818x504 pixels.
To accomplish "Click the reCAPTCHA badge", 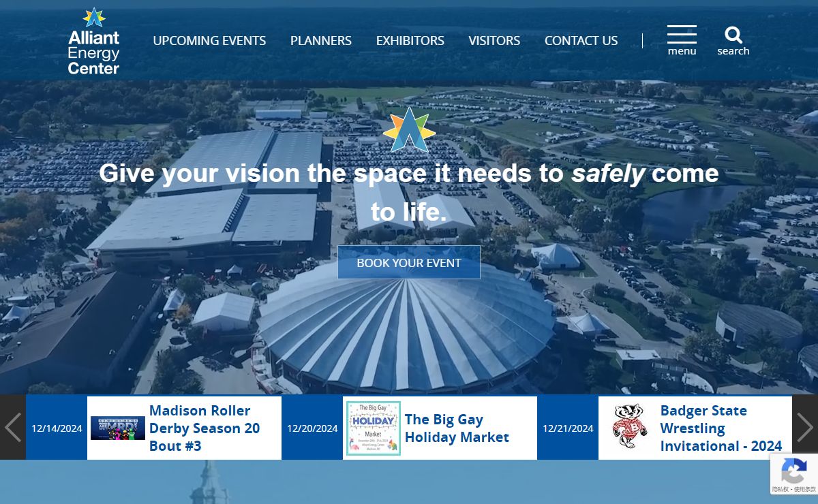I will (794, 474).
